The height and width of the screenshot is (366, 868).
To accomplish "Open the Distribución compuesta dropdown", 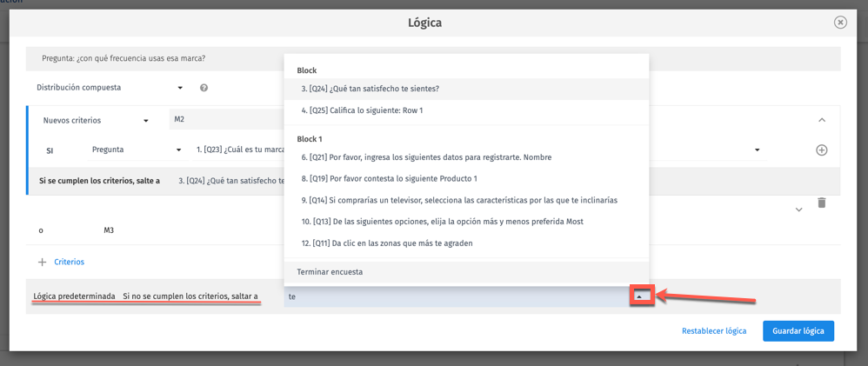I will 110,88.
